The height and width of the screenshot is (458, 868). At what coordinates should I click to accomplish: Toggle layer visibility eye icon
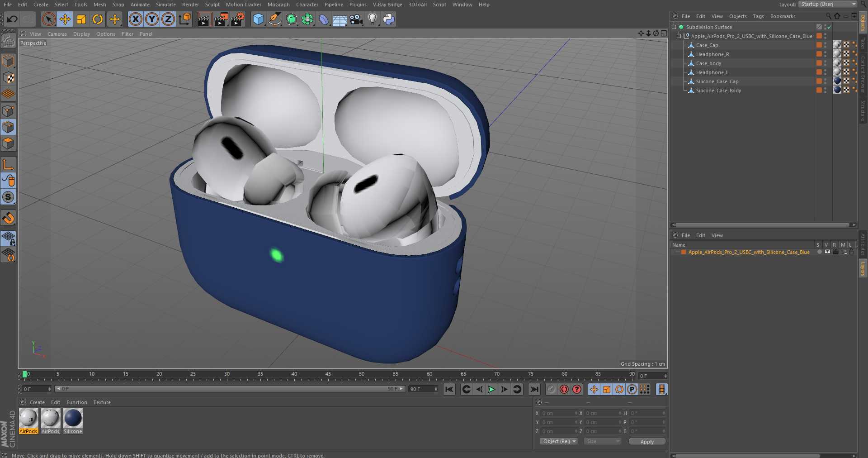(827, 252)
